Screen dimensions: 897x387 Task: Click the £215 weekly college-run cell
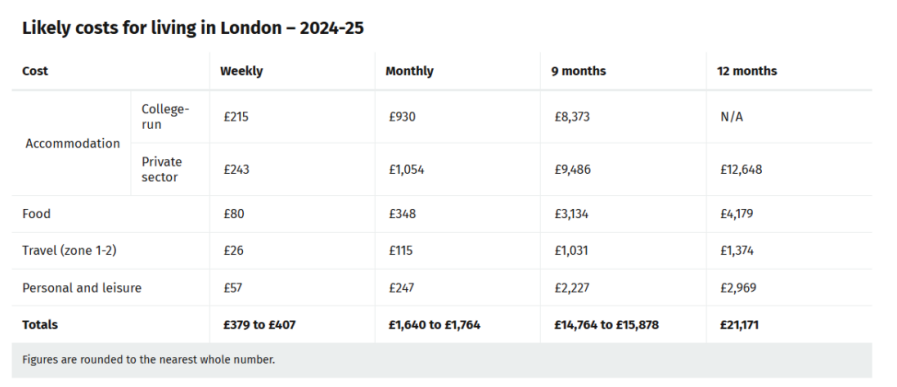click(236, 117)
